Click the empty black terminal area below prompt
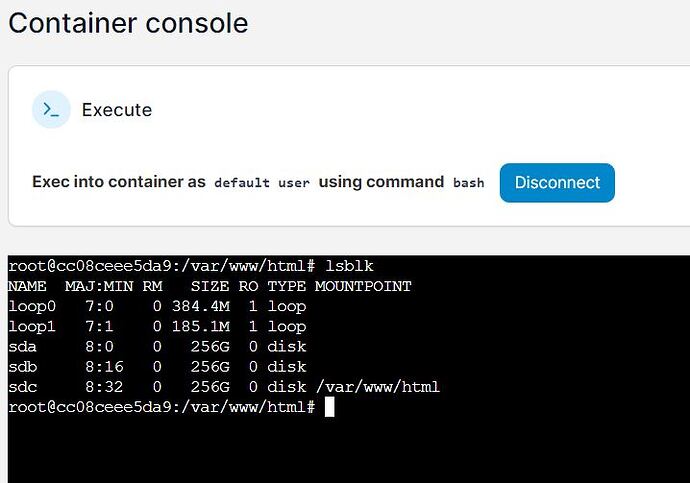This screenshot has width=690, height=483. (x=349, y=449)
